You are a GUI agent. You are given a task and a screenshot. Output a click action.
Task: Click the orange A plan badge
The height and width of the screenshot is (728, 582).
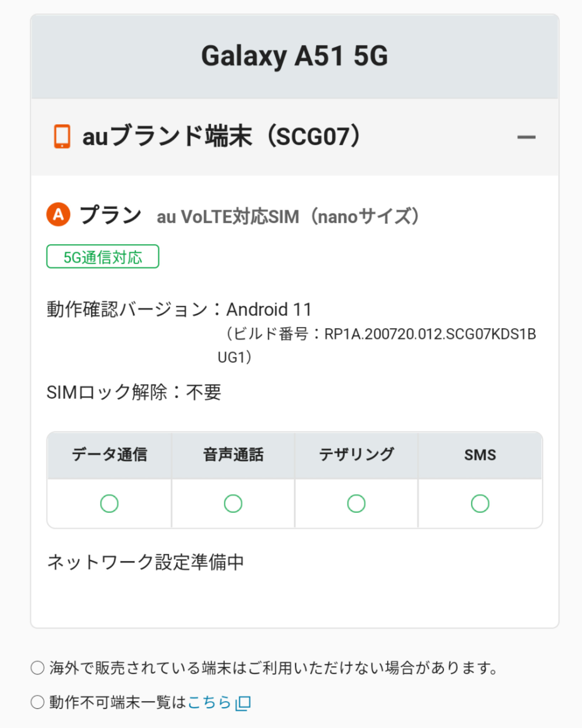point(58,214)
